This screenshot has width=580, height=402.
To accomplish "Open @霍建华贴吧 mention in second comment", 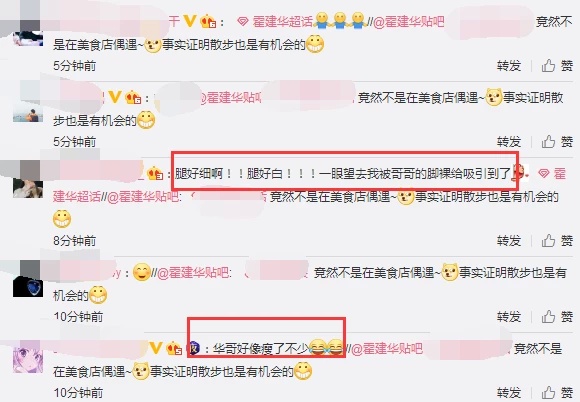I will coord(230,98).
